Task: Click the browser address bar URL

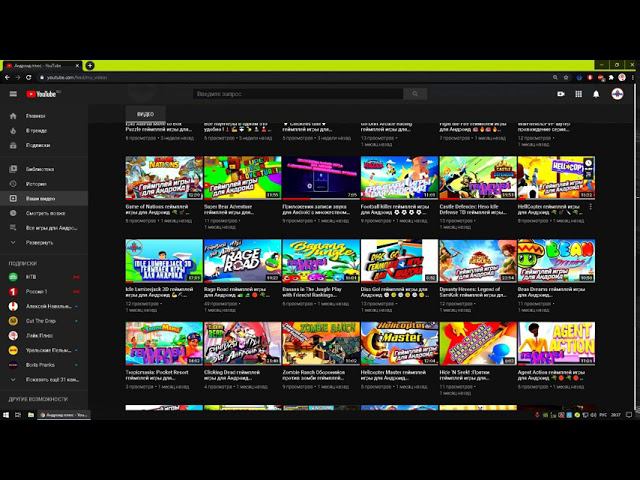Action: click(77, 77)
